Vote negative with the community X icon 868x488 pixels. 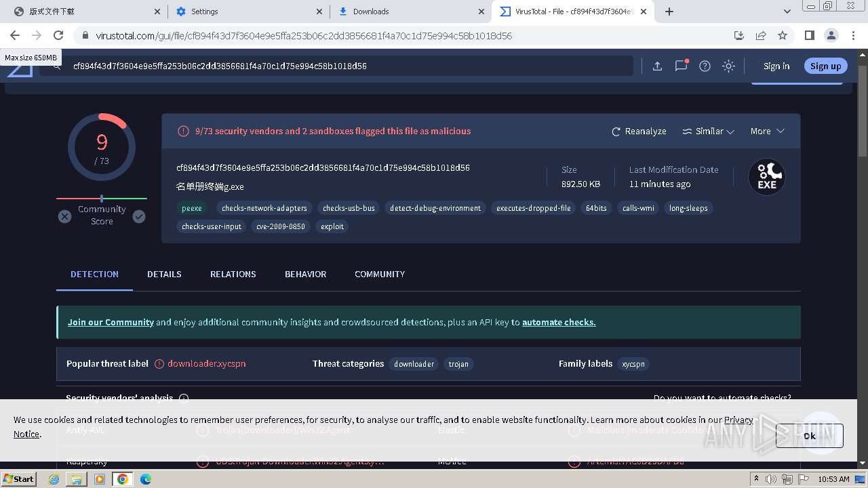click(x=64, y=216)
